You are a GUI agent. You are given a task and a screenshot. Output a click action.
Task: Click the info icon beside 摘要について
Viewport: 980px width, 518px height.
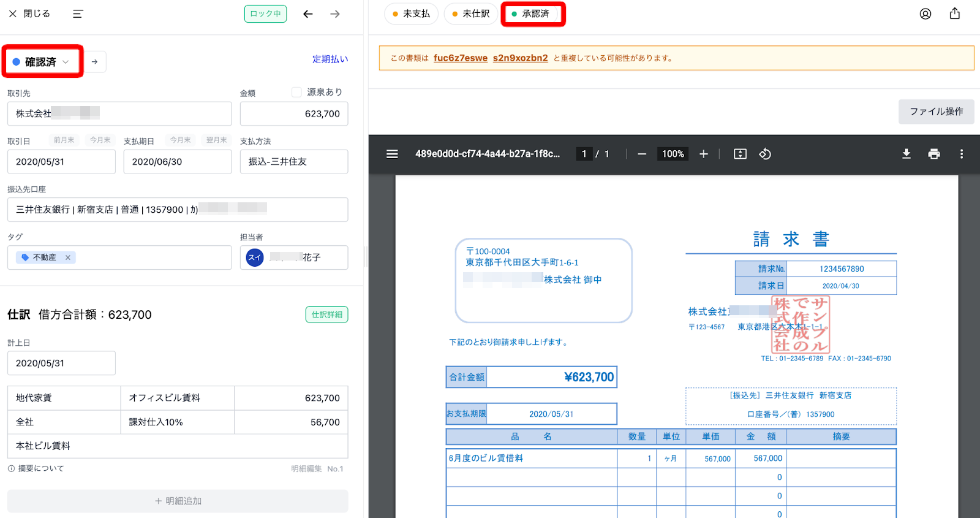coord(11,468)
